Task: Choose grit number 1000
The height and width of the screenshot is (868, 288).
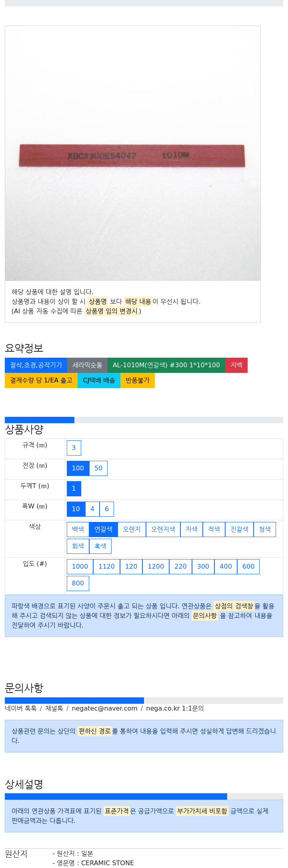Action: (80, 567)
